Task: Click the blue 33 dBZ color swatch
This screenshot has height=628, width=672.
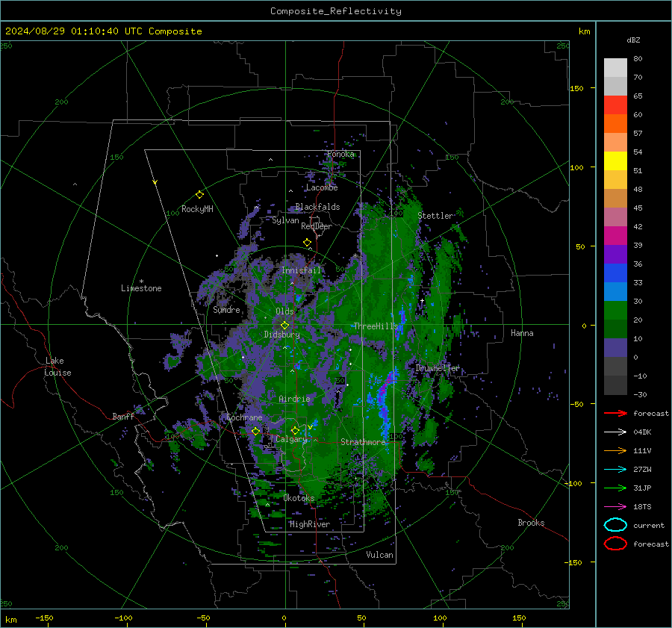Action: (615, 273)
